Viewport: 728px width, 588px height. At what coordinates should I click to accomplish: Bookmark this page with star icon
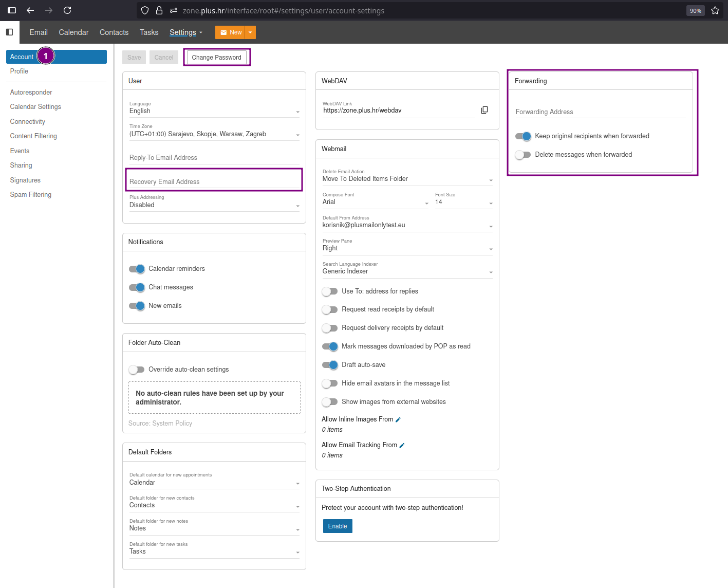(715, 10)
